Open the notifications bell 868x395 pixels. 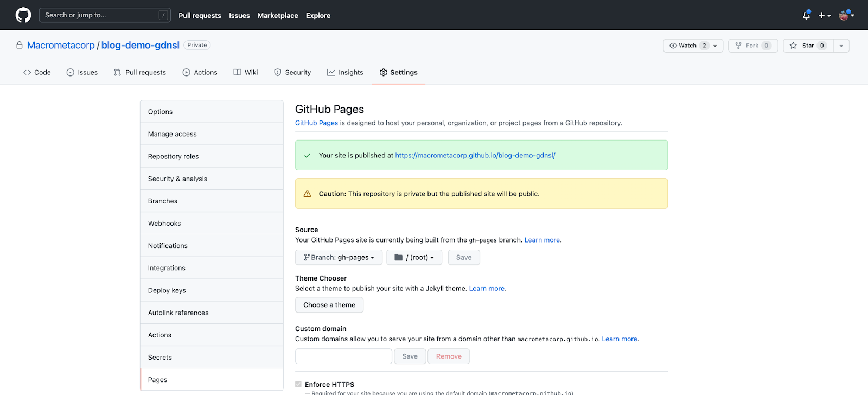tap(806, 15)
